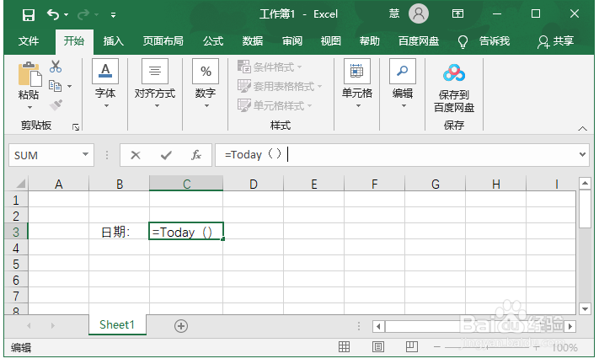
Task: Select row 3 header
Action: click(x=16, y=232)
